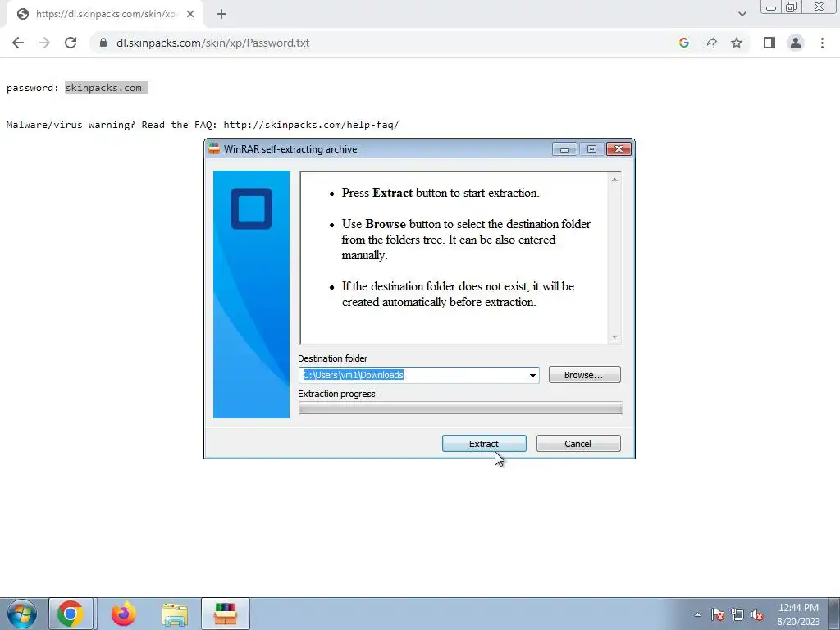Screen dimensions: 840x630
Task: Open the Chrome profile menu
Action: tap(796, 43)
